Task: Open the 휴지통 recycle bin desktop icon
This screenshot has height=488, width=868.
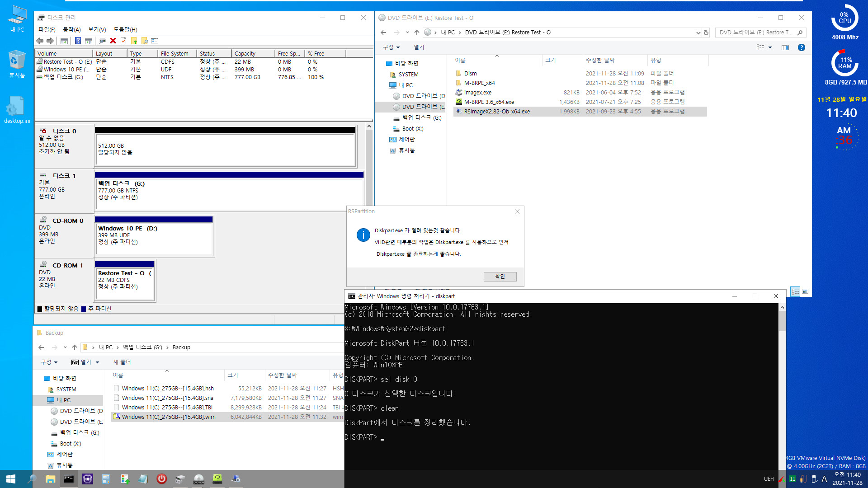Action: point(17,64)
